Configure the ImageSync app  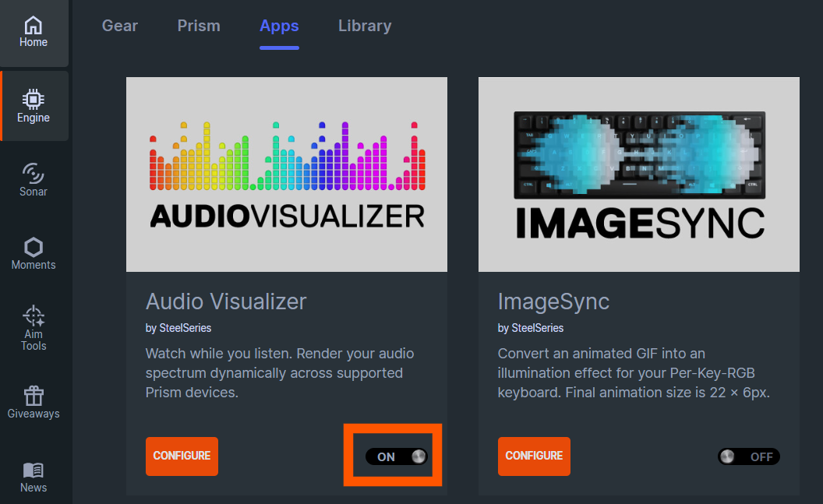534,456
